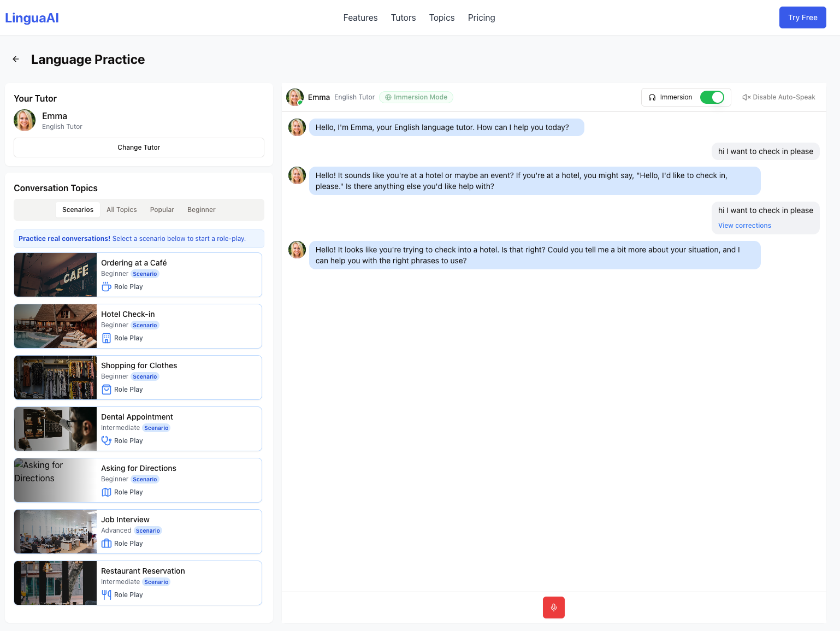Toggle the Immersion switch off
Viewport: 840px width, 631px height.
(712, 97)
